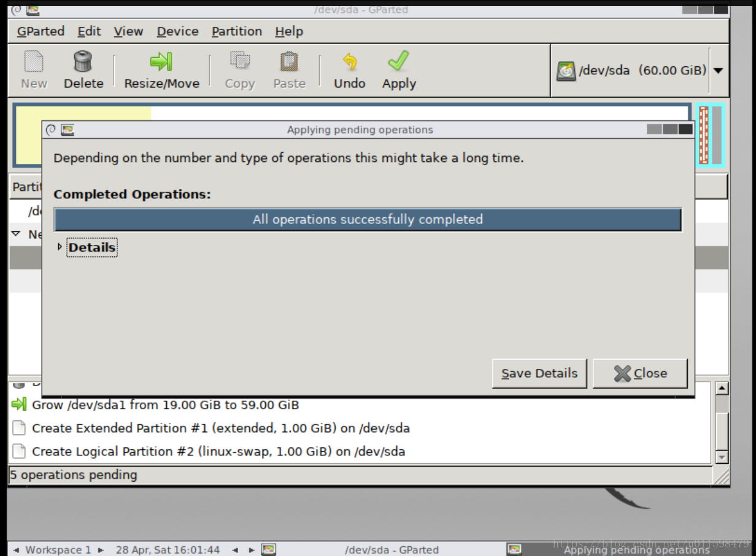Click the hard disk icon beside /dev/sda

(566, 71)
